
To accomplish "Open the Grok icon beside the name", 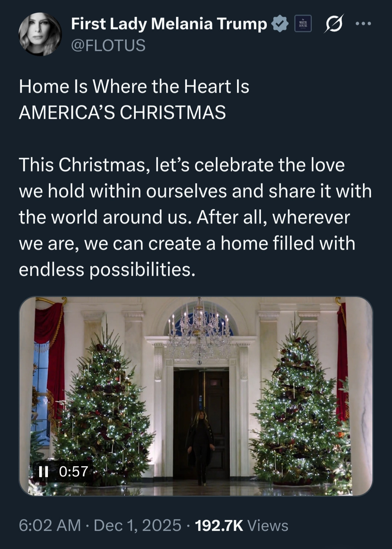I will tap(334, 24).
